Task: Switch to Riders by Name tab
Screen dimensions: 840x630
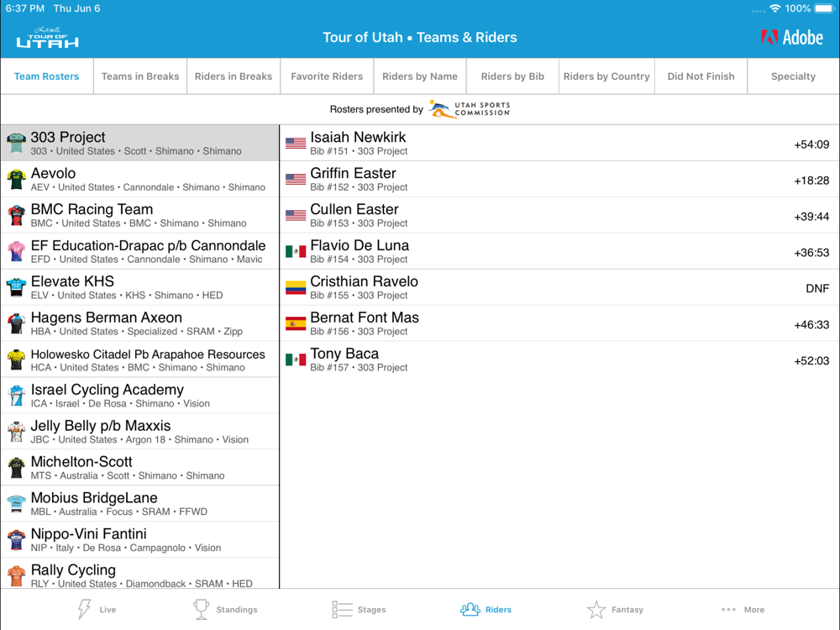Action: point(420,76)
